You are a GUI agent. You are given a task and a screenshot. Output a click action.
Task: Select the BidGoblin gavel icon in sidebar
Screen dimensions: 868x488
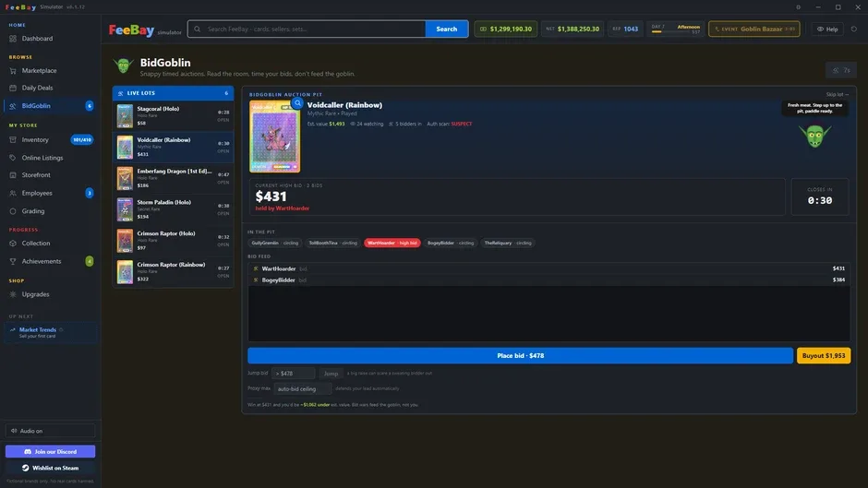(13, 106)
